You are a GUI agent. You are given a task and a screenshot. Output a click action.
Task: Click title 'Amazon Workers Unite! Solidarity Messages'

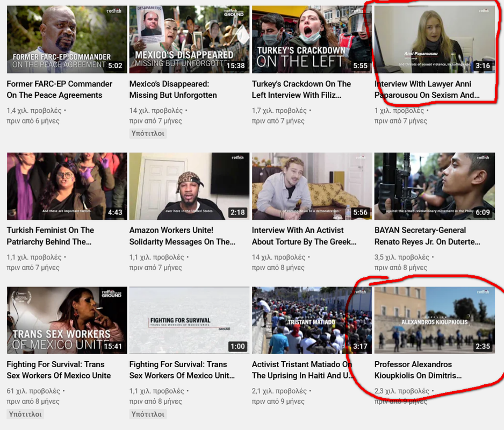(182, 236)
